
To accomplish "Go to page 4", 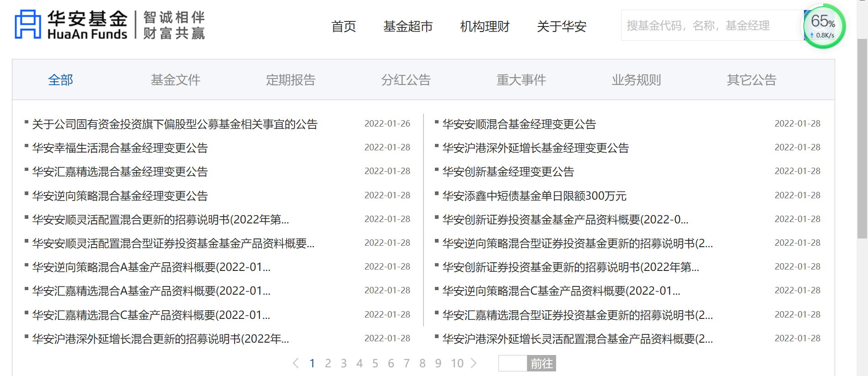I will click(x=359, y=363).
